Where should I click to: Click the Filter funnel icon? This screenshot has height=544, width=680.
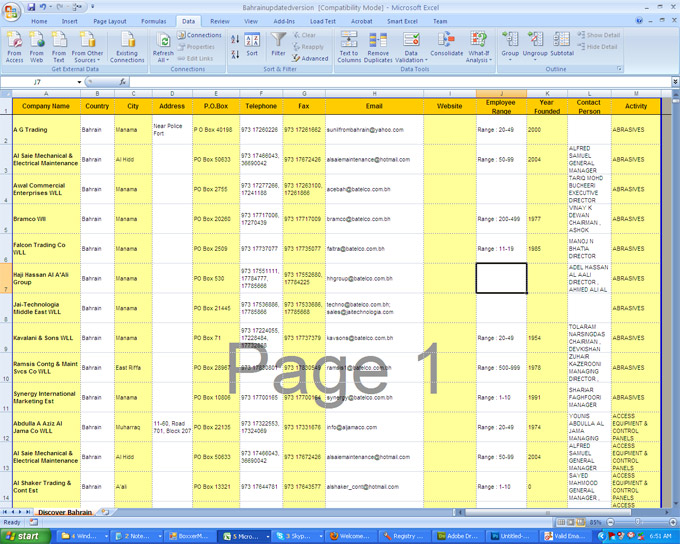[x=278, y=44]
